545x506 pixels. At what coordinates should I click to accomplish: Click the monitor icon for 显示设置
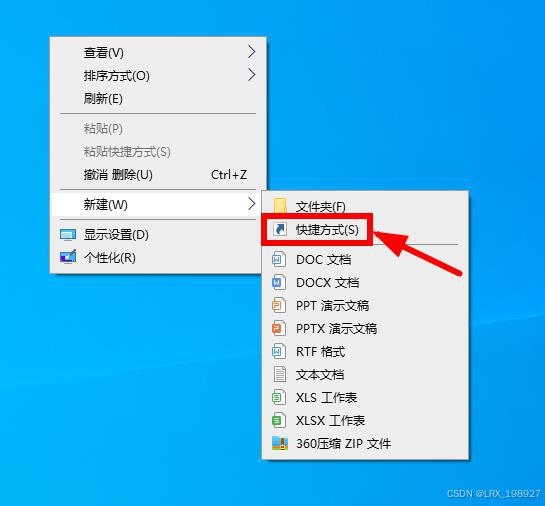[68, 235]
